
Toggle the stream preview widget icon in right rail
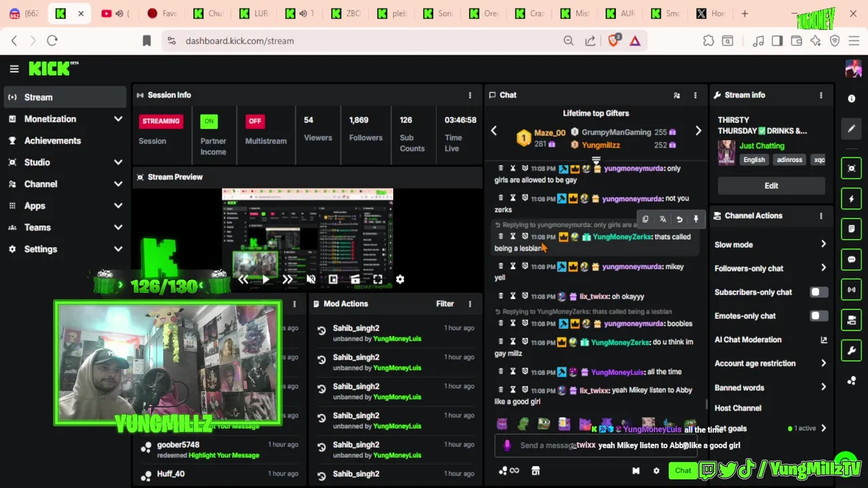[x=852, y=168]
